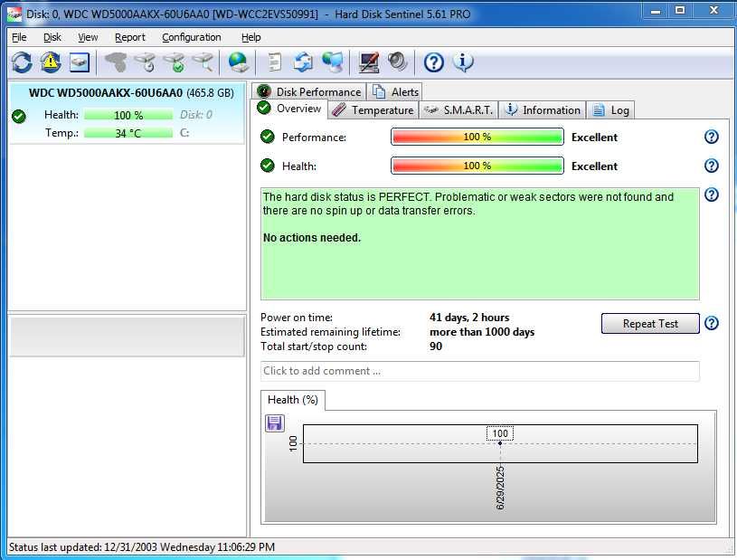Click the No actions needed text

pos(312,238)
